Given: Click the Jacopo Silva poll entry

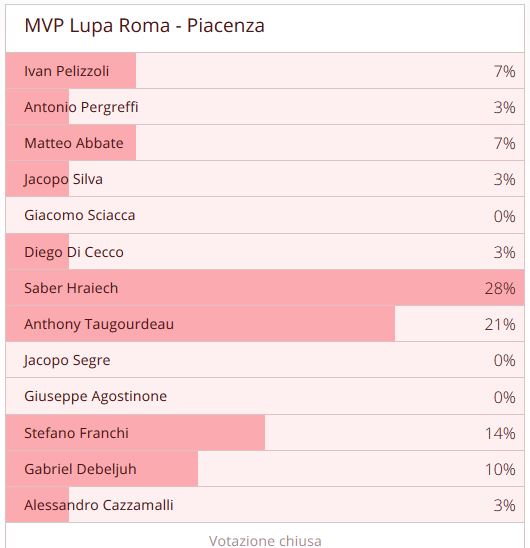Looking at the screenshot, I should 265,179.
